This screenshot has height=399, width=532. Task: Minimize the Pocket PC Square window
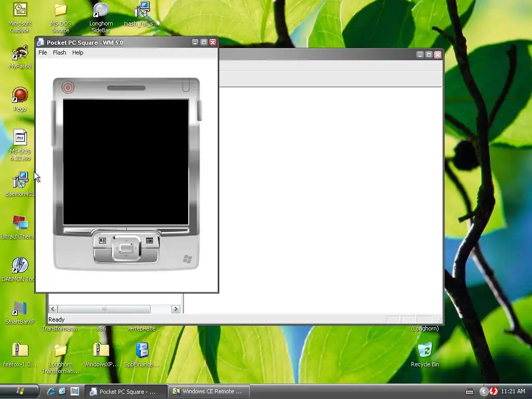[x=195, y=42]
